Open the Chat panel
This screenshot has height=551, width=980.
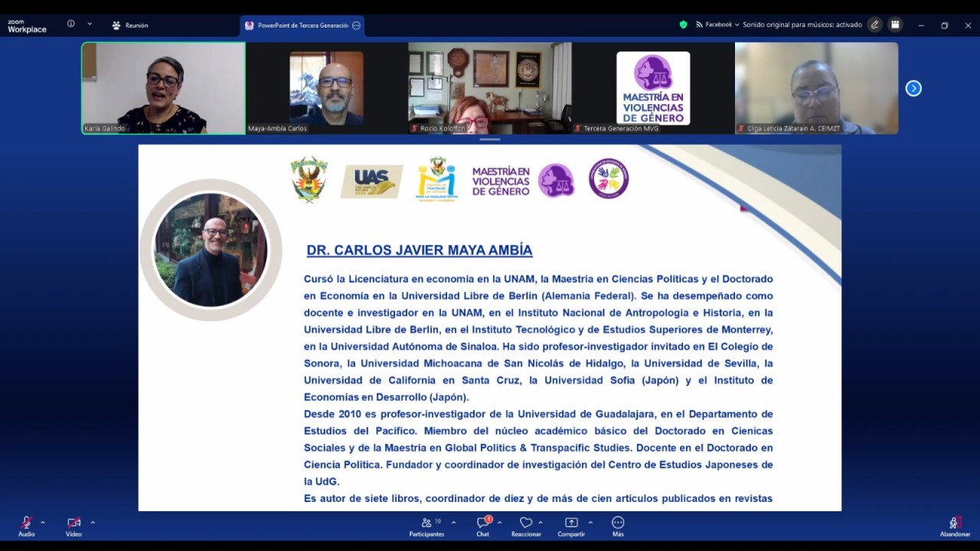point(483,526)
